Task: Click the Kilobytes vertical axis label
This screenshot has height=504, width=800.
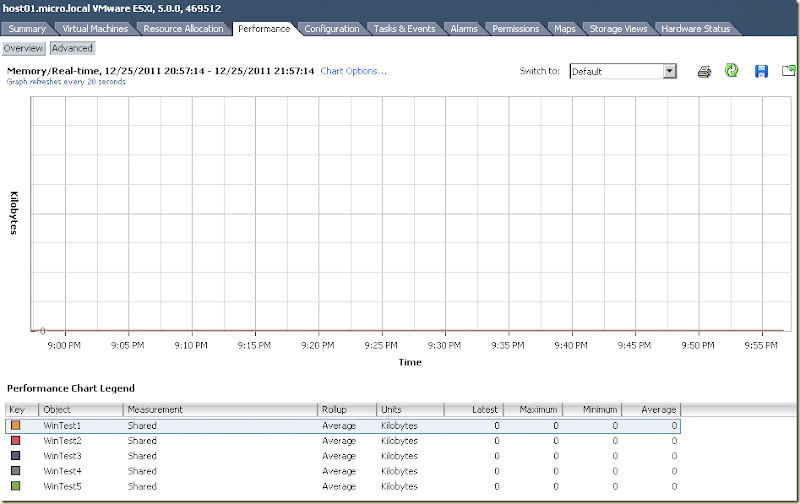Action: coord(14,213)
